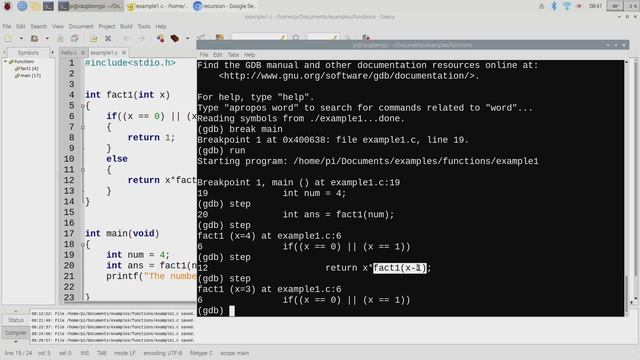Open Geany's Help menu
Image resolution: width=640 pixels, height=360 pixels.
pyautogui.click(x=161, y=26)
